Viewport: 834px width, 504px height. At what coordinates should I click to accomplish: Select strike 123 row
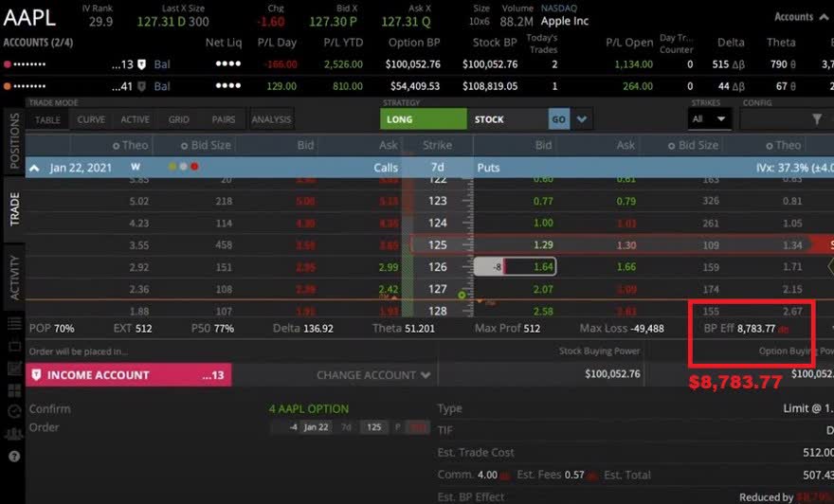click(x=429, y=201)
